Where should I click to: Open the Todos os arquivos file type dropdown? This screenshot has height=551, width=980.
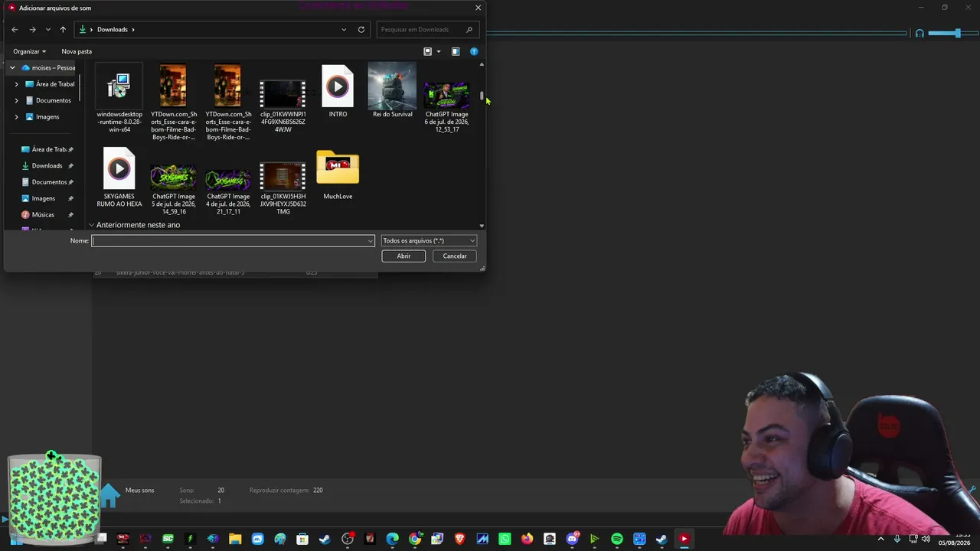click(x=429, y=241)
